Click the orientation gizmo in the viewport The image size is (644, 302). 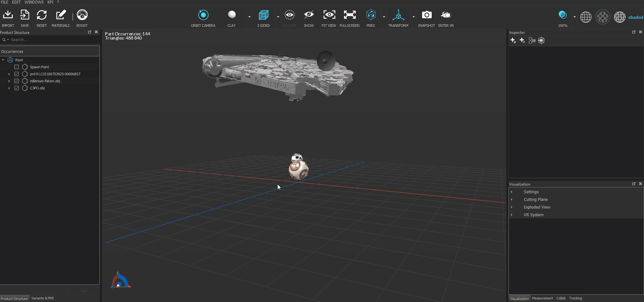tap(120, 280)
